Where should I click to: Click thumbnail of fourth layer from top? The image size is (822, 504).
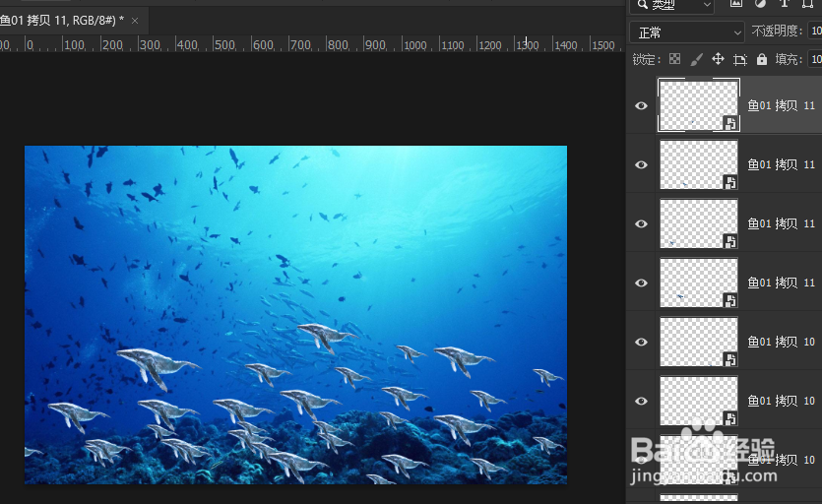(x=699, y=283)
